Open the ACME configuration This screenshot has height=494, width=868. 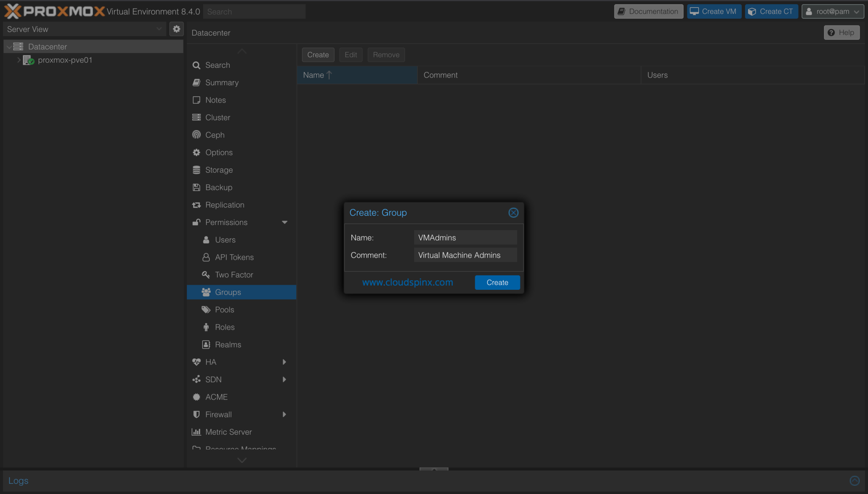[x=216, y=397]
